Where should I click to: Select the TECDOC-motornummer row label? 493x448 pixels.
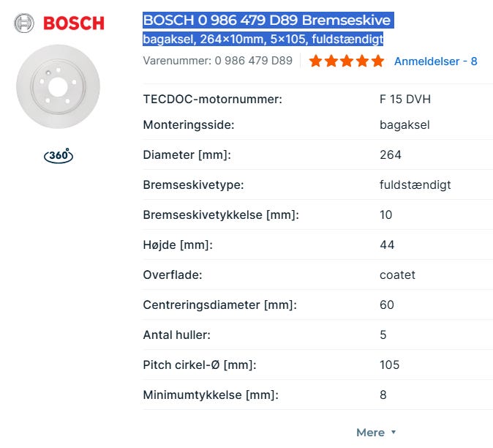(x=212, y=100)
